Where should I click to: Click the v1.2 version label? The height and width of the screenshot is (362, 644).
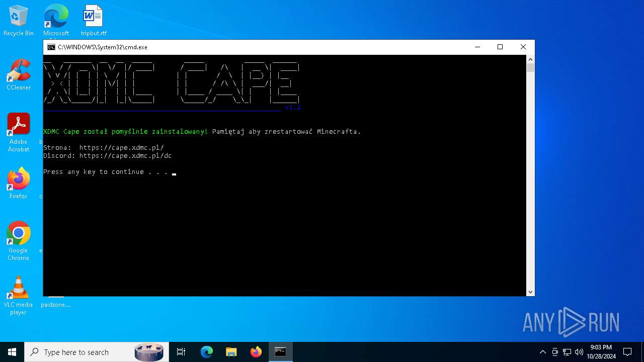pyautogui.click(x=293, y=108)
